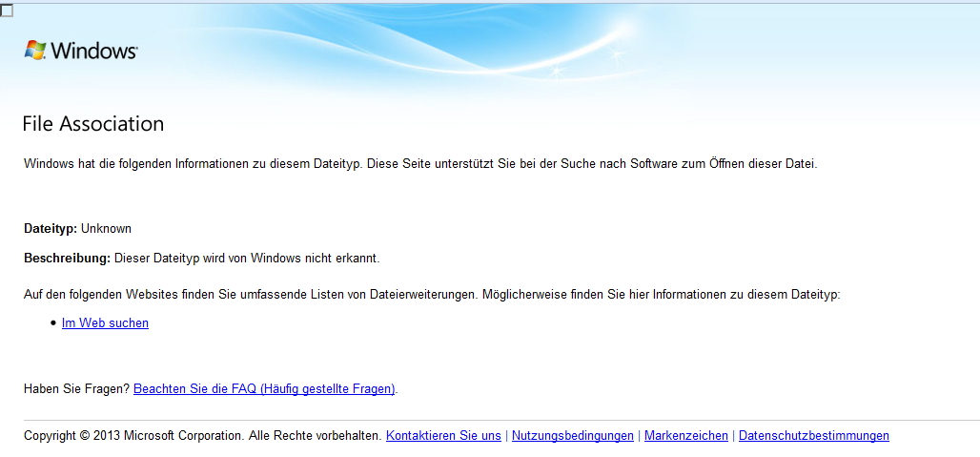Click the Windows logo in the header

point(81,51)
